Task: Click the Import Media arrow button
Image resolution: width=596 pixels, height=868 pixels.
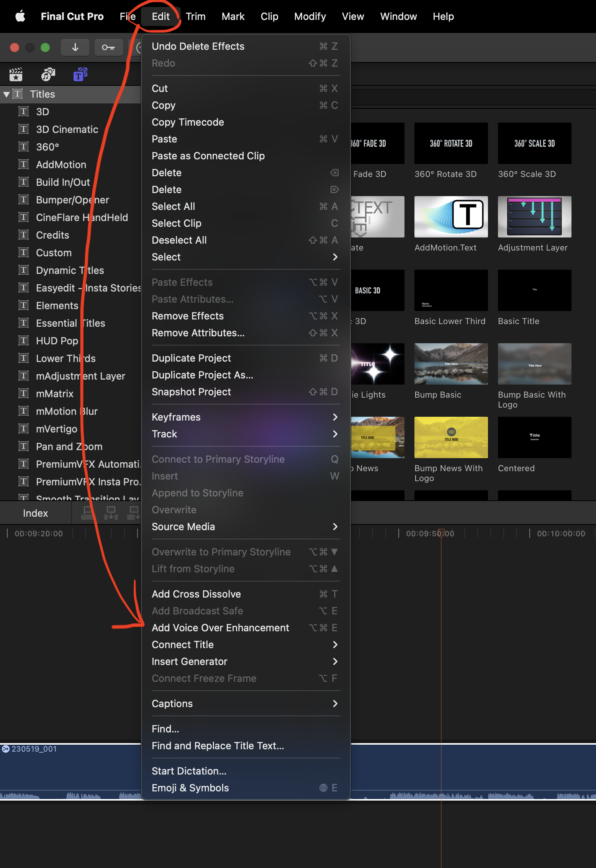Action: 75,47
